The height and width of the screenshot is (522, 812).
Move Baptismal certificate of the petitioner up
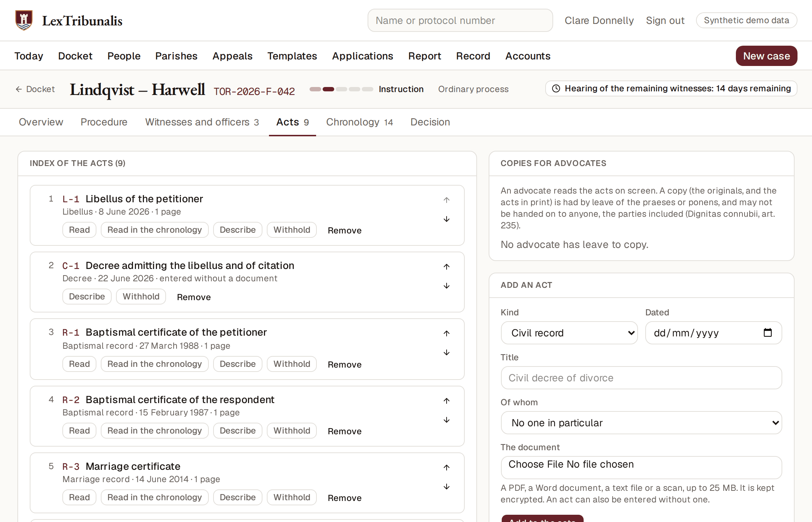click(447, 333)
